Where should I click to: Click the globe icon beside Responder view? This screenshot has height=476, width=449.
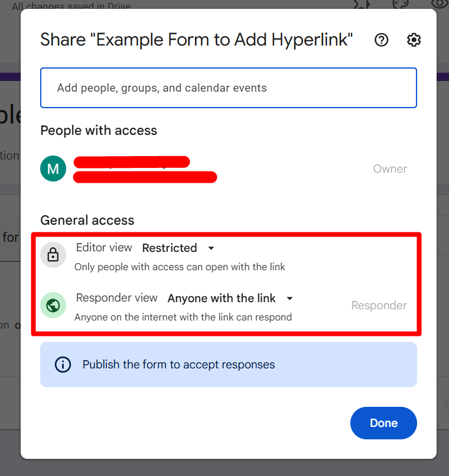pos(53,305)
